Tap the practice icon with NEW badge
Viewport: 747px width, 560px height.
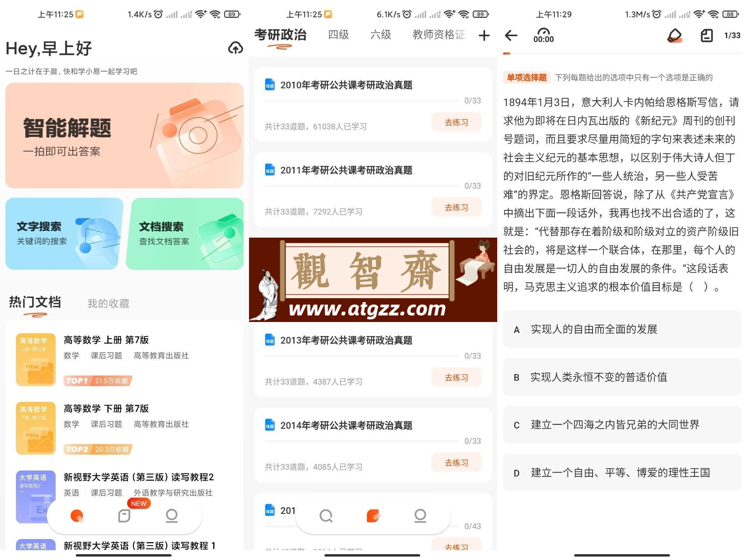(x=124, y=516)
